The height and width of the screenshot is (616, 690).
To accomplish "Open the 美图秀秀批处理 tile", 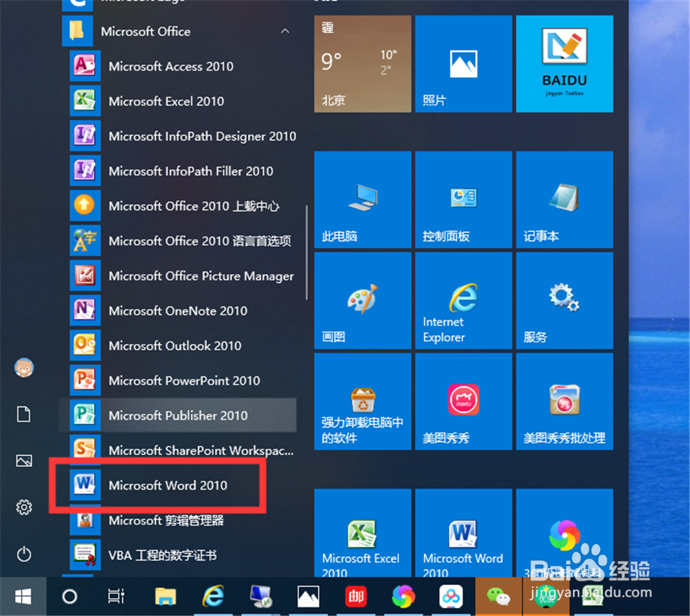I will click(x=565, y=401).
